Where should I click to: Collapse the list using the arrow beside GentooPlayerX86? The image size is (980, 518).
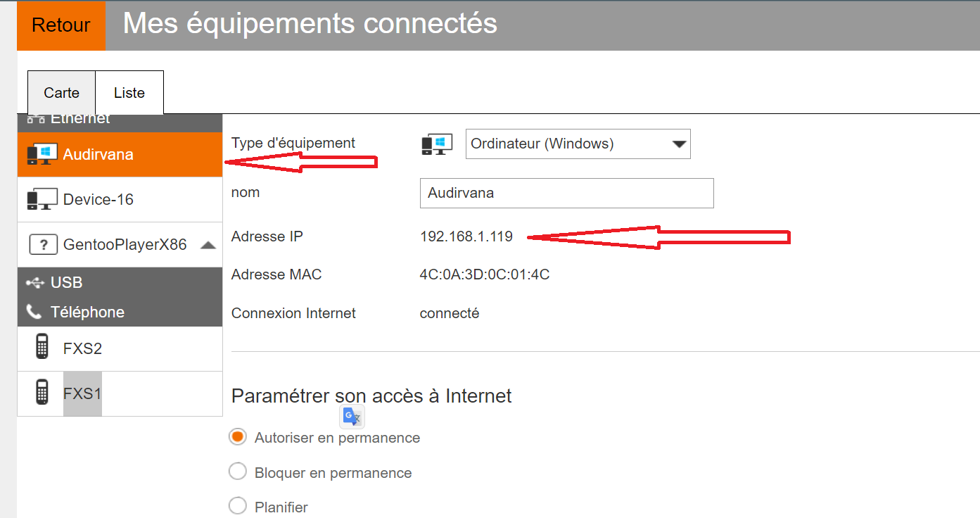[x=208, y=245]
